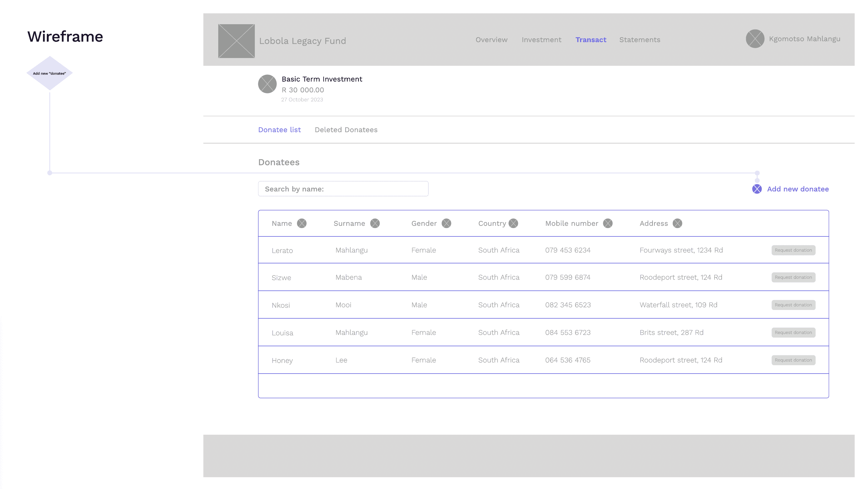Screen dimensions: 868x489
Task: Click the sort icon beside Country column
Action: (513, 223)
